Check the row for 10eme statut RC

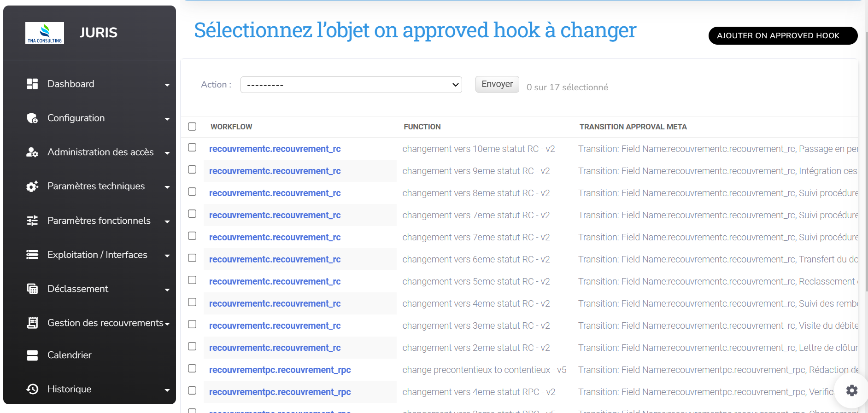coord(192,147)
